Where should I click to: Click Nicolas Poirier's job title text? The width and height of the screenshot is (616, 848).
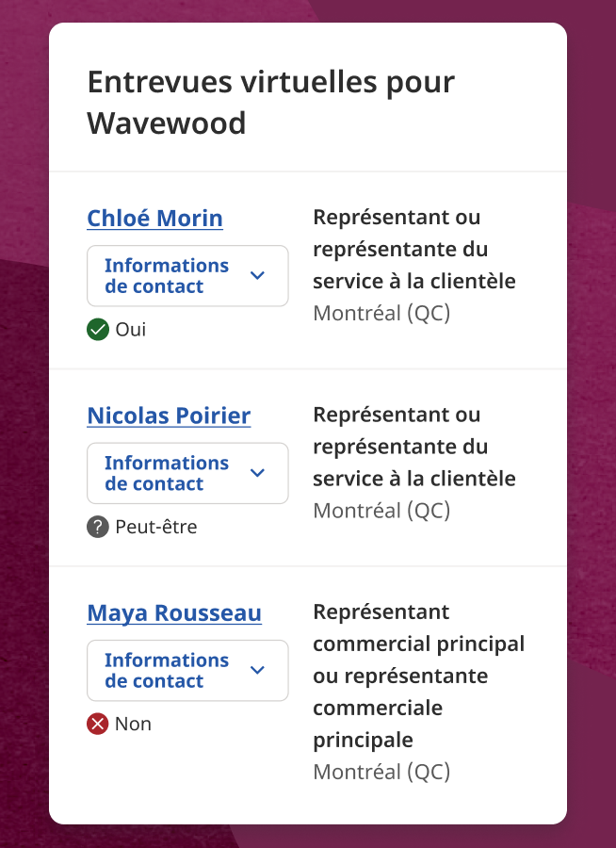click(414, 447)
